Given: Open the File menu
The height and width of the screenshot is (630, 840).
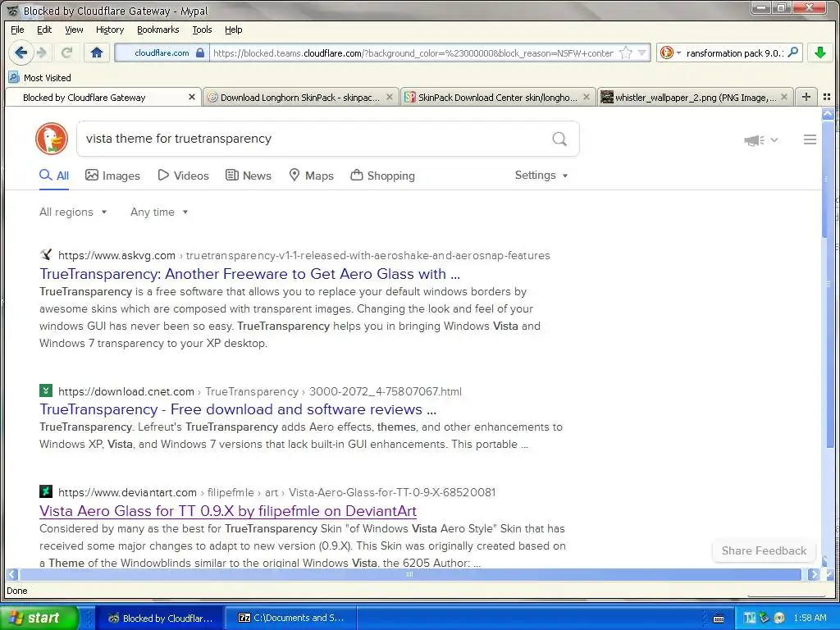Looking at the screenshot, I should [x=17, y=30].
